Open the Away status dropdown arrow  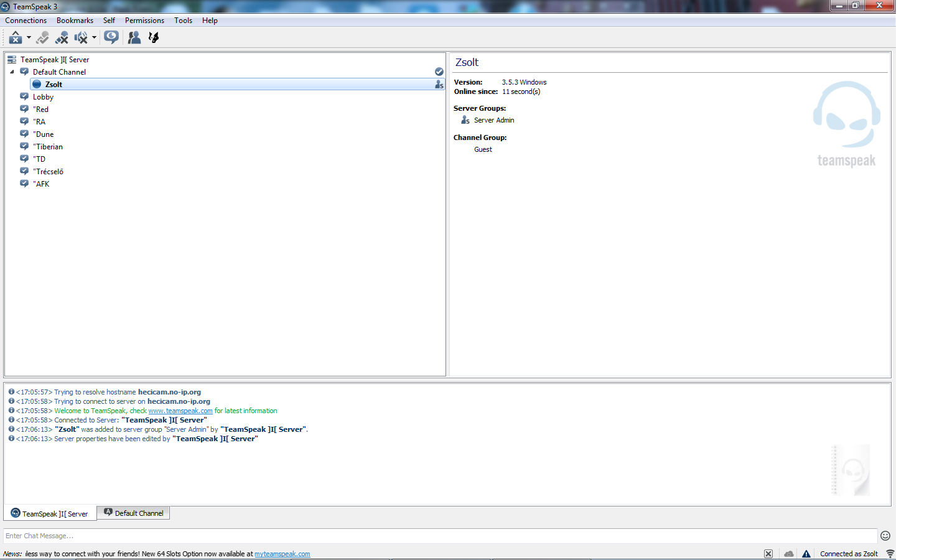coord(29,38)
